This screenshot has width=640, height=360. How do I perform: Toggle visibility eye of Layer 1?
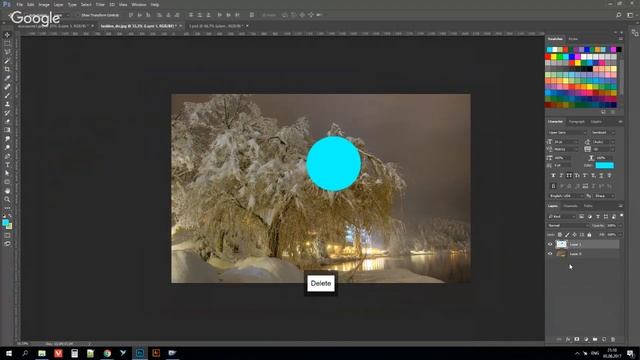pos(550,244)
